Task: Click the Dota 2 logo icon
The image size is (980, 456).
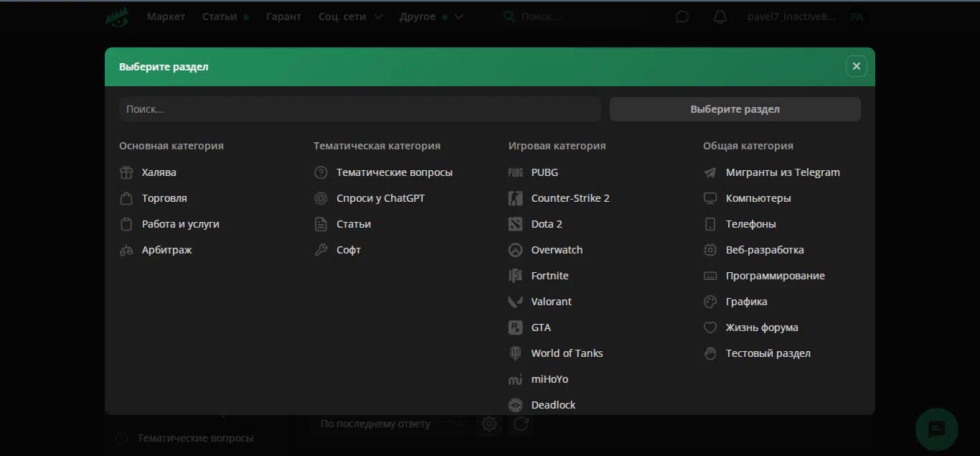Action: (x=515, y=224)
